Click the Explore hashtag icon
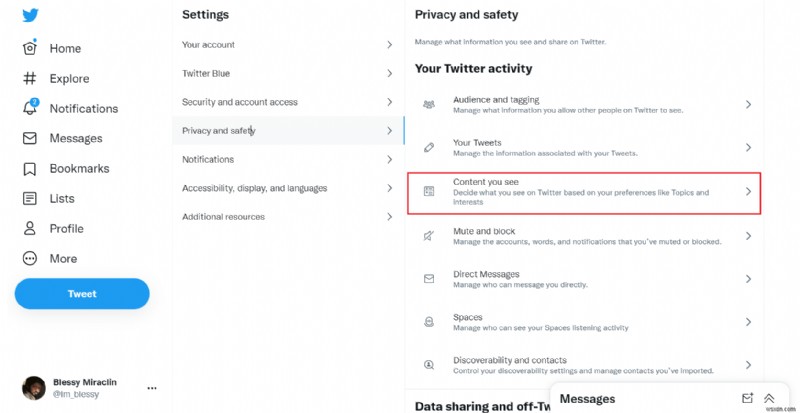This screenshot has height=413, width=800. tap(30, 78)
